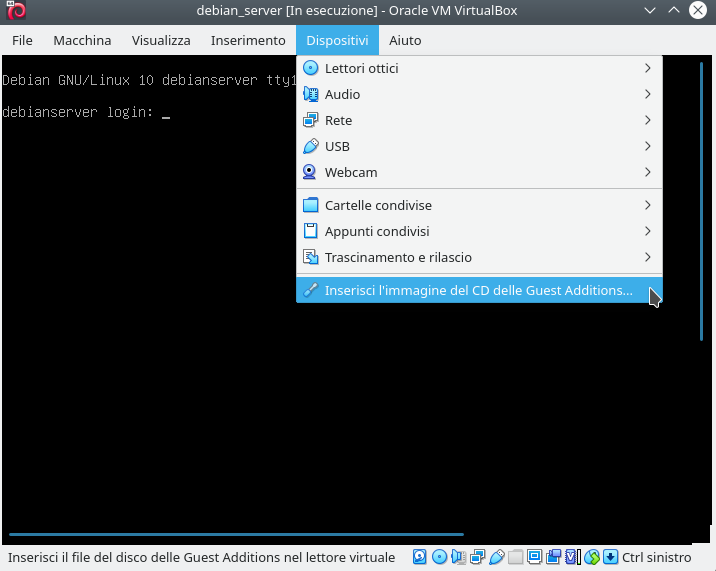Expand Audio submenu arrow

coord(648,94)
